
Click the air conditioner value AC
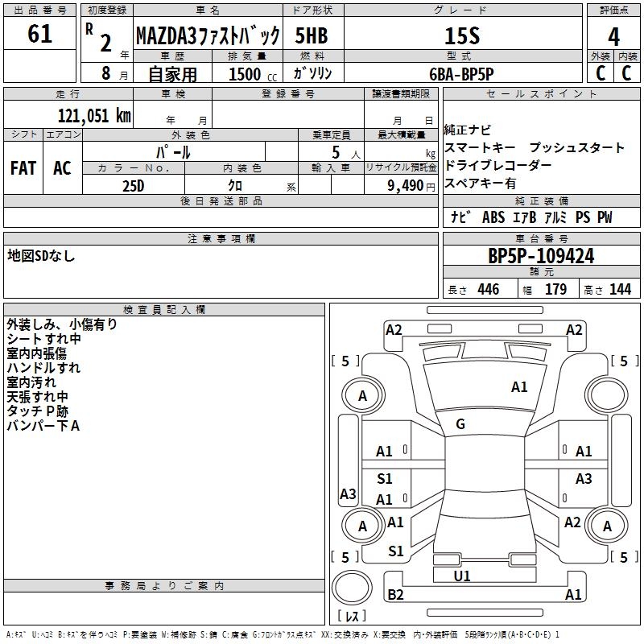tap(63, 168)
